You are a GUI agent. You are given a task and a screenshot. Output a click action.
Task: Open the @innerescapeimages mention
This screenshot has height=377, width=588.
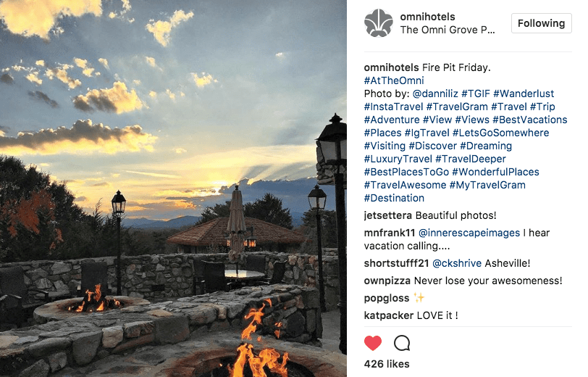pyautogui.click(x=469, y=233)
